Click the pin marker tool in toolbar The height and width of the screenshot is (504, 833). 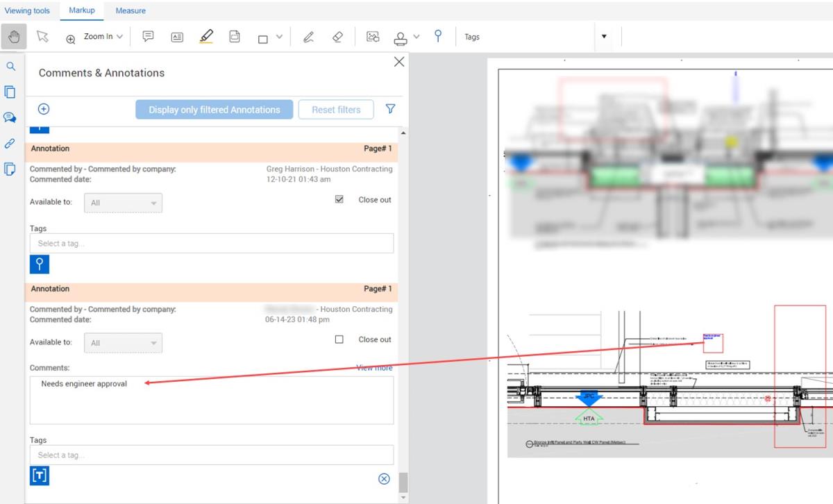(x=437, y=36)
